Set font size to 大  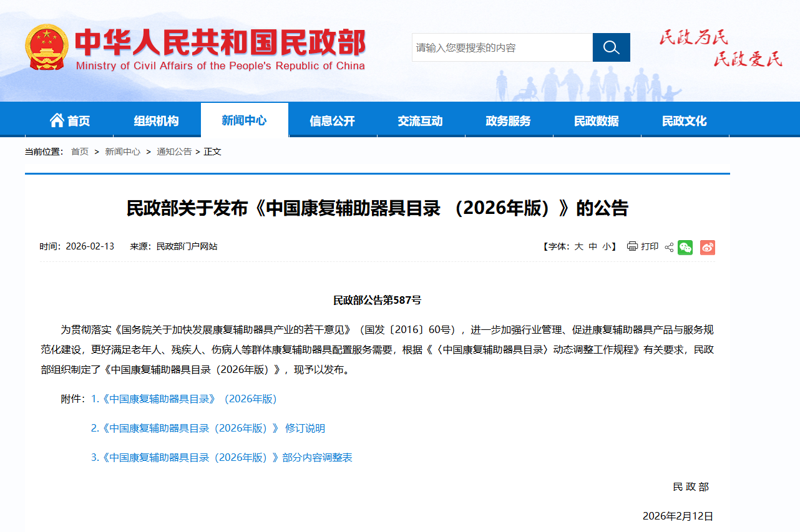click(x=578, y=246)
